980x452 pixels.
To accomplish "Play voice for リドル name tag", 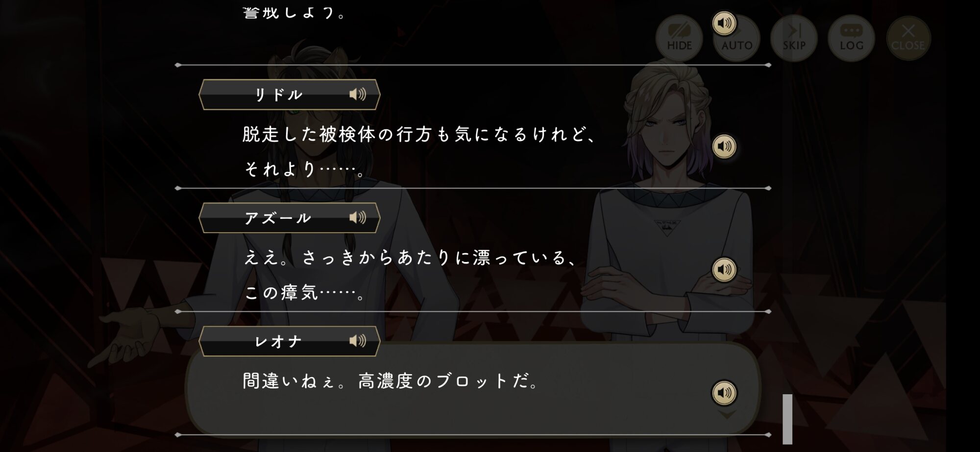I will coord(358,94).
